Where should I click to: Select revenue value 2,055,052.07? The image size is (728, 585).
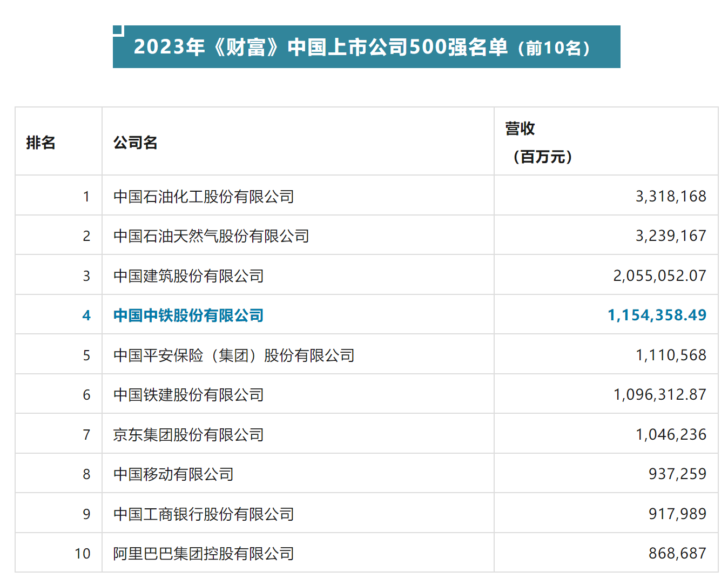pos(660,276)
